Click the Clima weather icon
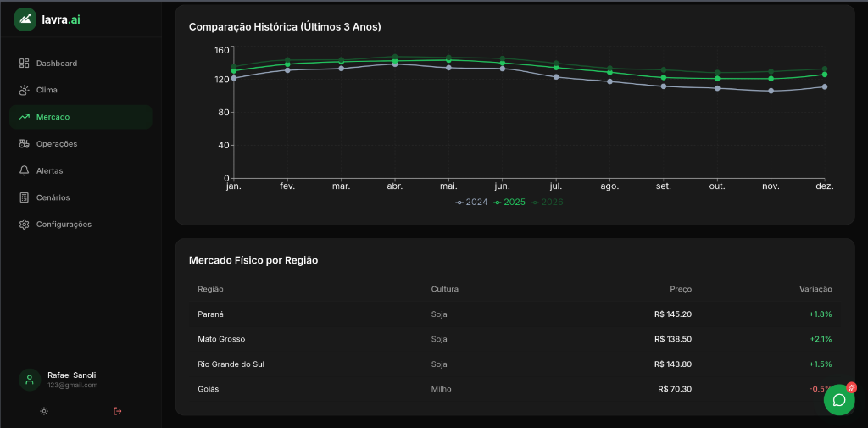Image resolution: width=868 pixels, height=428 pixels. 25,90
